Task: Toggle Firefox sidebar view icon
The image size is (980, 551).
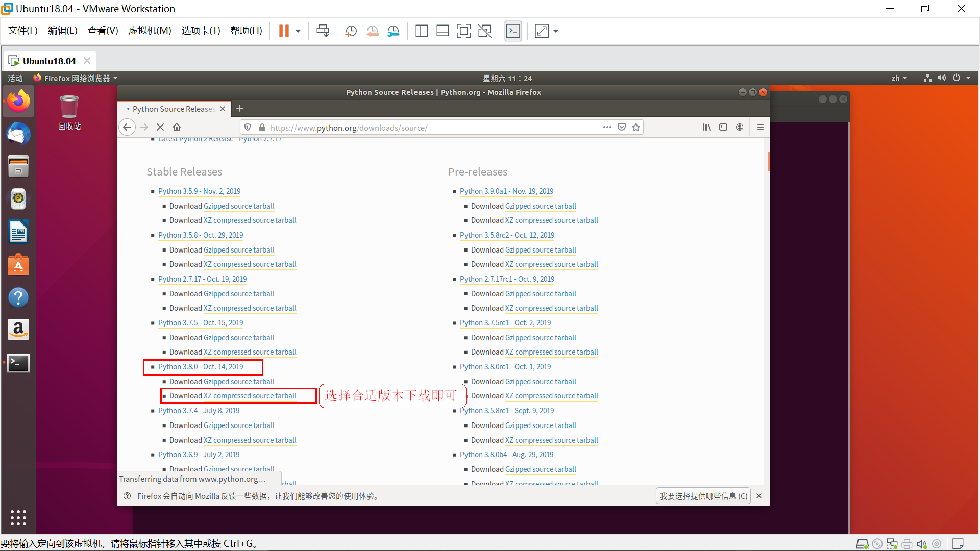Action: [x=723, y=127]
